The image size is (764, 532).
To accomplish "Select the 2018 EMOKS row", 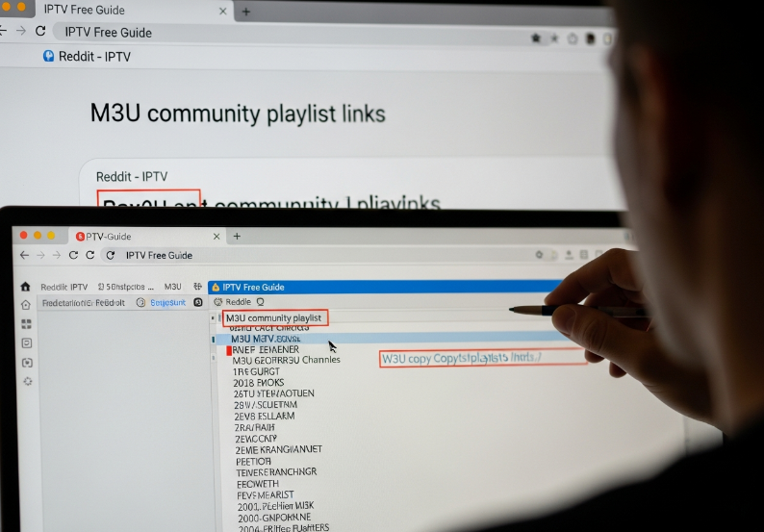I will 259,383.
